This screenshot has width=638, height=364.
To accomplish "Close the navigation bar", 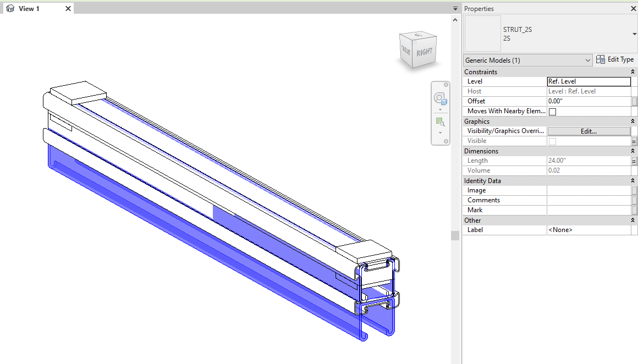I will coord(446,85).
